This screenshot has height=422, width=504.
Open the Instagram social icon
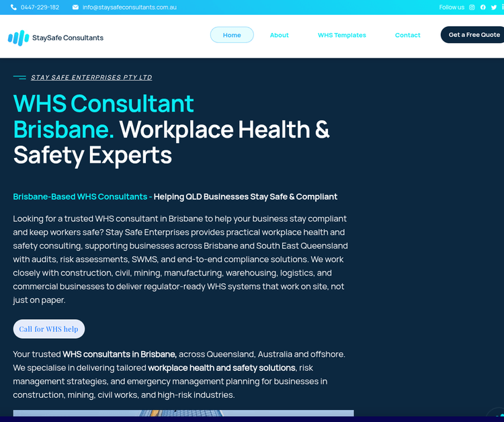coord(472,7)
